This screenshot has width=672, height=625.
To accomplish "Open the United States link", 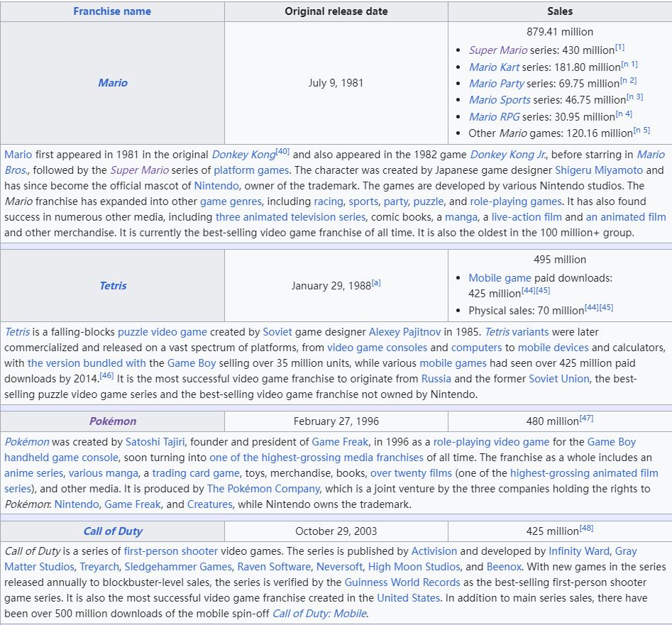I will [409, 598].
